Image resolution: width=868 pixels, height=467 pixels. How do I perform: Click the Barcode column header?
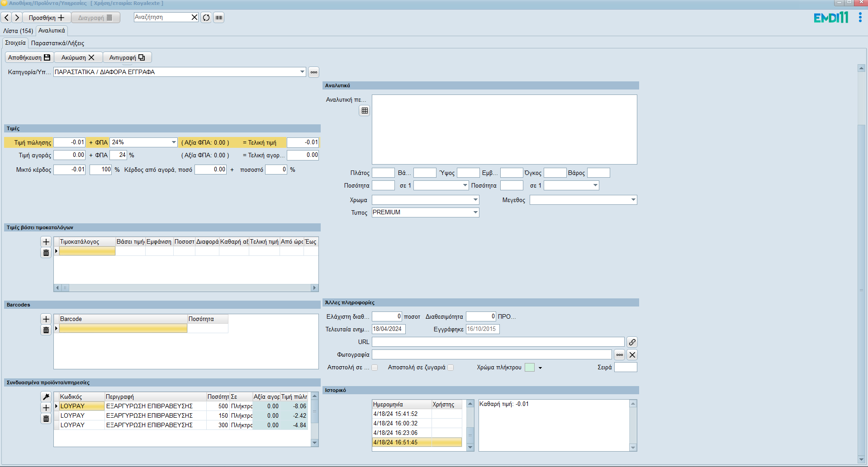(x=123, y=319)
